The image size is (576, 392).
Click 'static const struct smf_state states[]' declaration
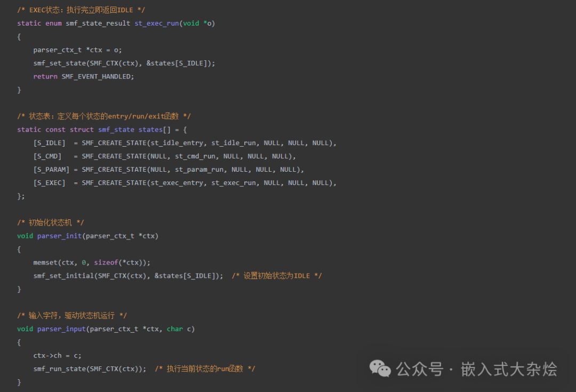pyautogui.click(x=94, y=129)
